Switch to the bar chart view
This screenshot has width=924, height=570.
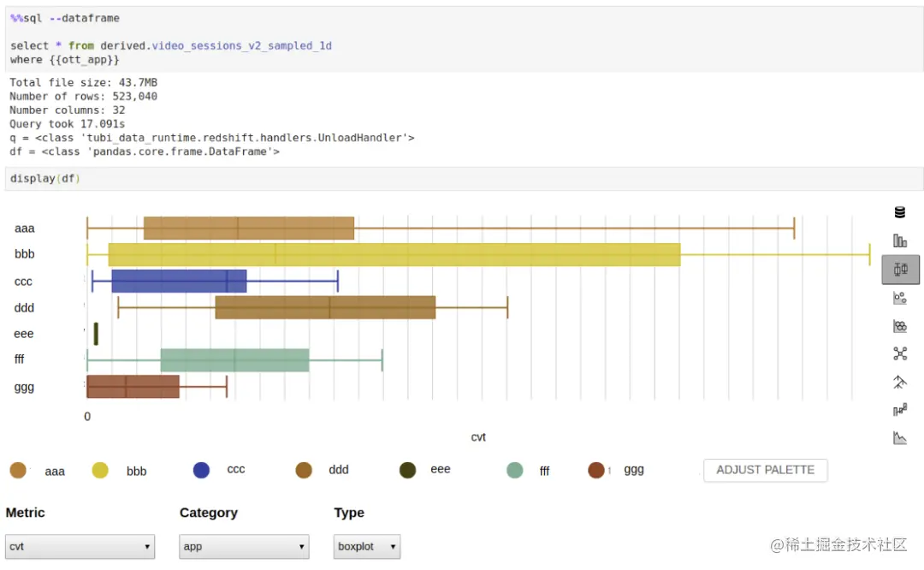900,240
